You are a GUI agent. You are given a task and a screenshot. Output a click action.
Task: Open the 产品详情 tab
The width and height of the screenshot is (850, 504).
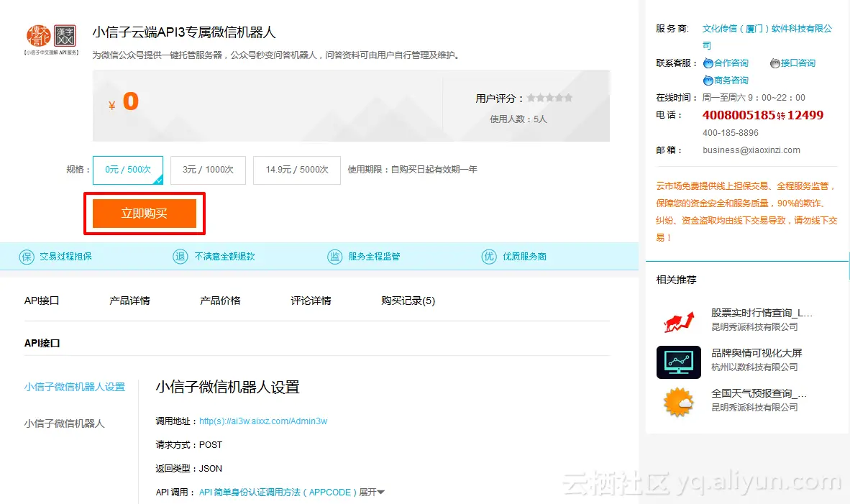[129, 301]
